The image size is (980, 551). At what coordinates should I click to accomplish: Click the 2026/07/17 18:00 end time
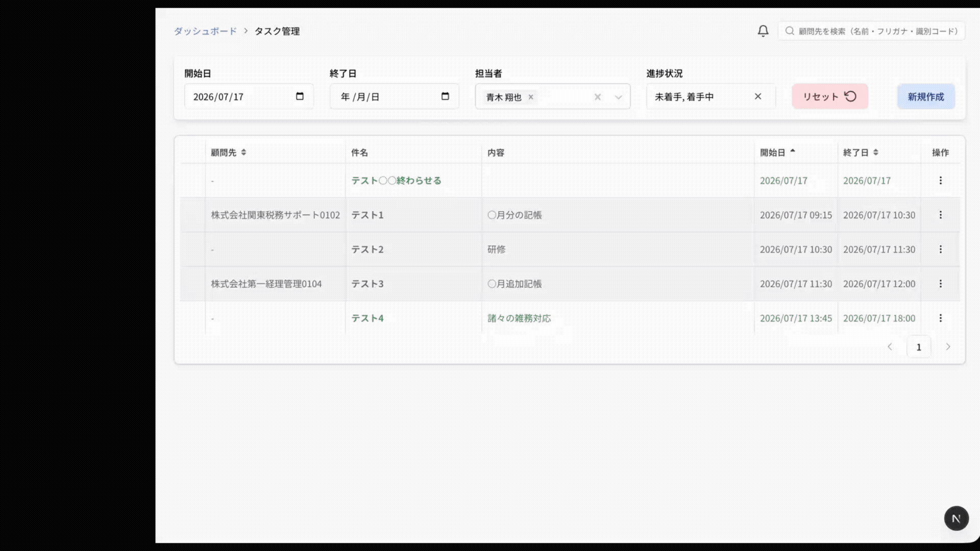coord(879,318)
